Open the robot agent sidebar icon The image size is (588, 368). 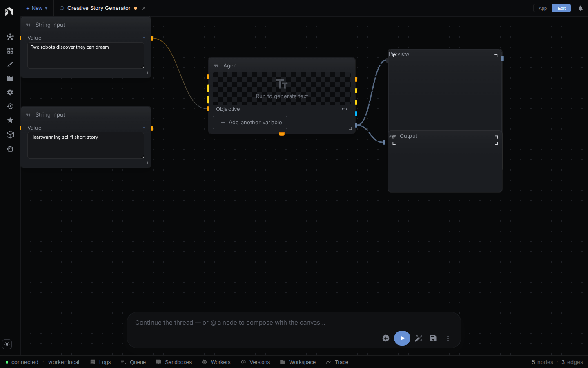point(10,149)
